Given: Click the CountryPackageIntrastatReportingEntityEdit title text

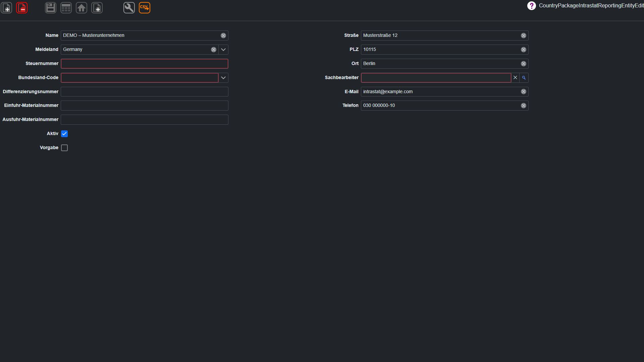Looking at the screenshot, I should (591, 6).
